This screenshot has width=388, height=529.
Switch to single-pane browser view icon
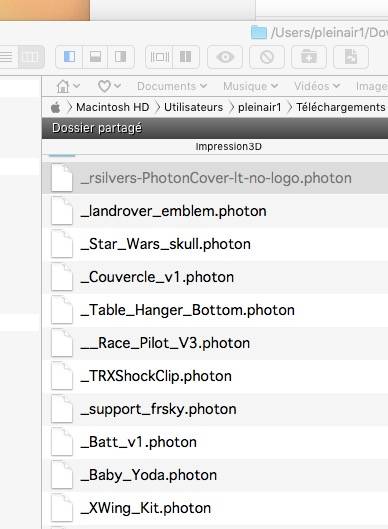coord(159,57)
